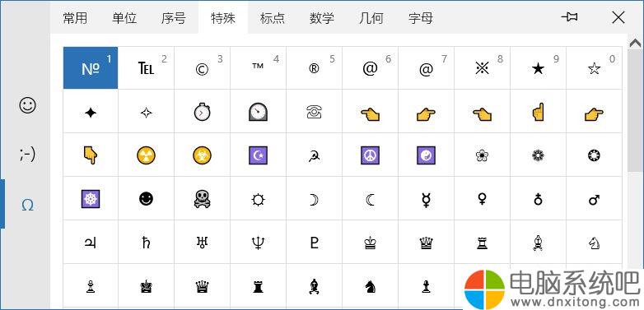
Task: Choose the peace sign symbol
Action: pos(370,155)
